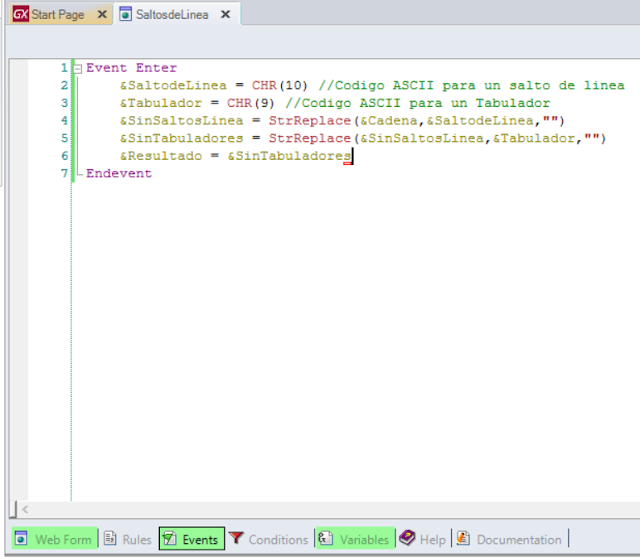Click the SaltosdeLinea web panel tab icon
The height and width of the screenshot is (557, 640).
(x=125, y=14)
